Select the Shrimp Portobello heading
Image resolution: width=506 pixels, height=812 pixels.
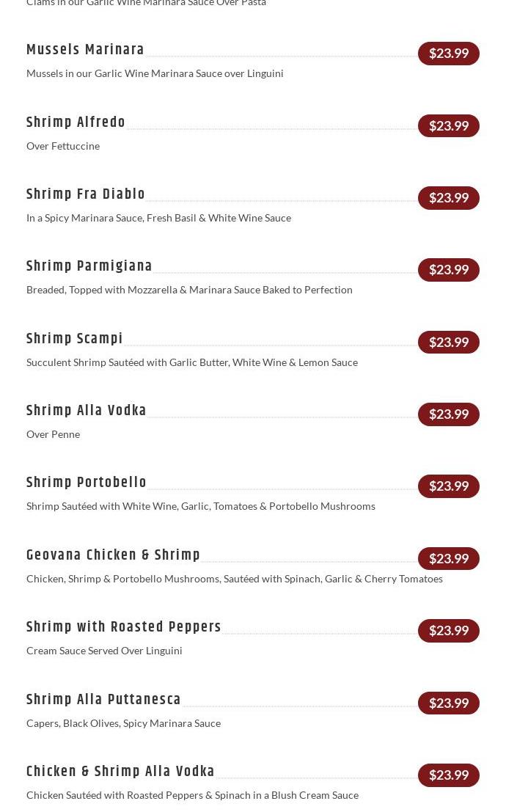click(x=86, y=483)
